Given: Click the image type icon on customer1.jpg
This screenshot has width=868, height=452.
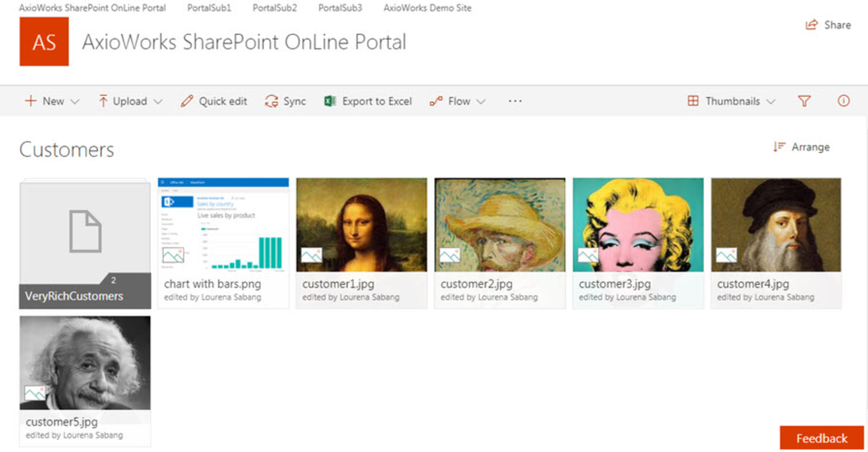Looking at the screenshot, I should coord(312,255).
